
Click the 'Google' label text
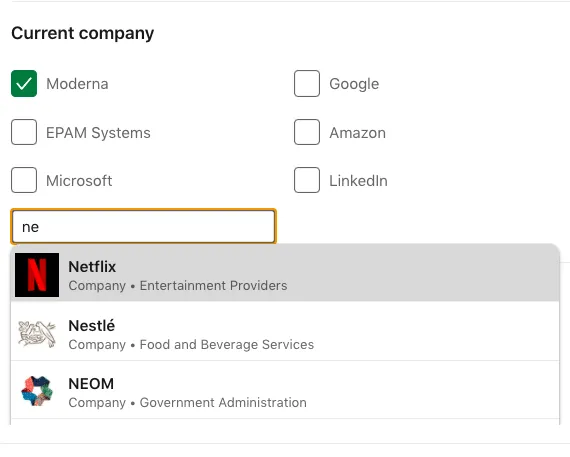354,84
